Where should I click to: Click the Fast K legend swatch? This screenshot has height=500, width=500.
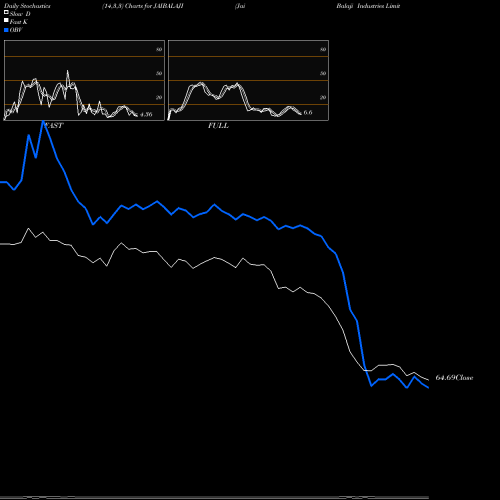tap(6, 20)
